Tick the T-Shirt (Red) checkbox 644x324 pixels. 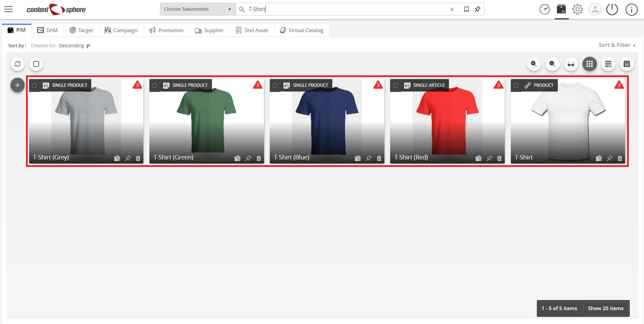(395, 86)
